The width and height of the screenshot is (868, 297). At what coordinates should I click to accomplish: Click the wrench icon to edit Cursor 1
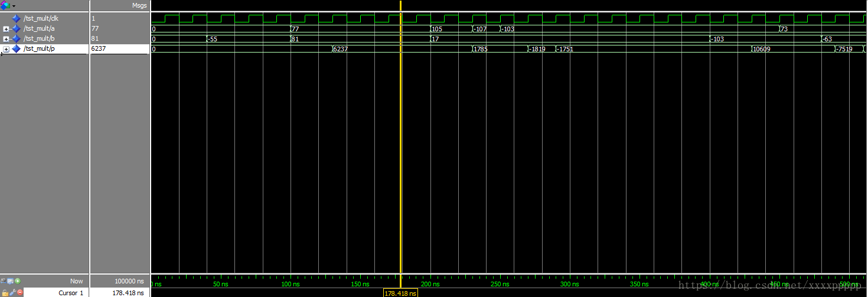click(x=12, y=292)
